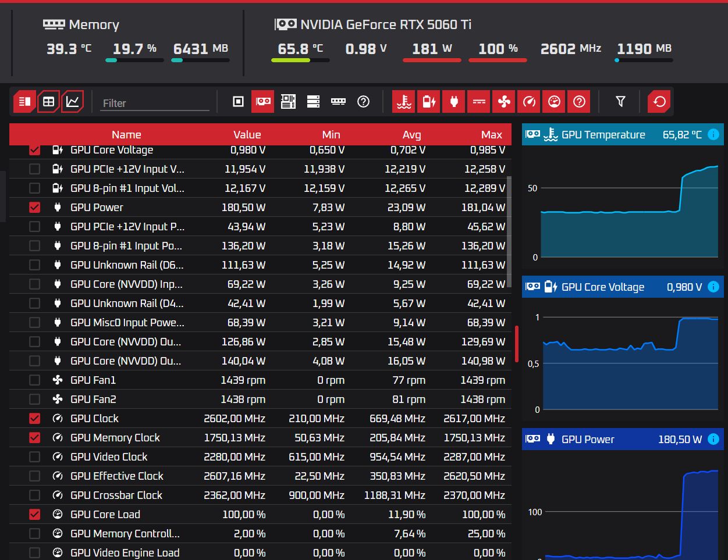
Task: Click the NVIDIA GeForce RTX 5060 Ti title
Action: coord(386,24)
